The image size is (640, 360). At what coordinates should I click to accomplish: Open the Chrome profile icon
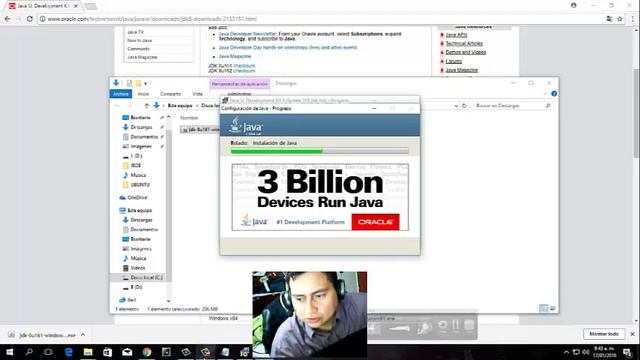pyautogui.click(x=573, y=5)
